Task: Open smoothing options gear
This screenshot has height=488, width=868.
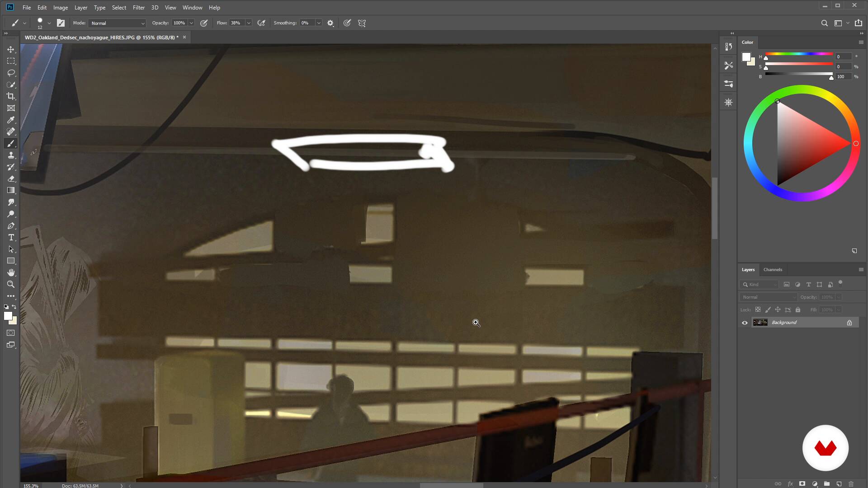Action: pos(330,23)
